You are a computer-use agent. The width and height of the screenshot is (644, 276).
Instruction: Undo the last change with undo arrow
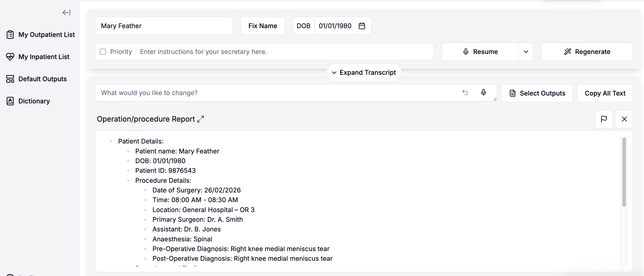click(465, 93)
